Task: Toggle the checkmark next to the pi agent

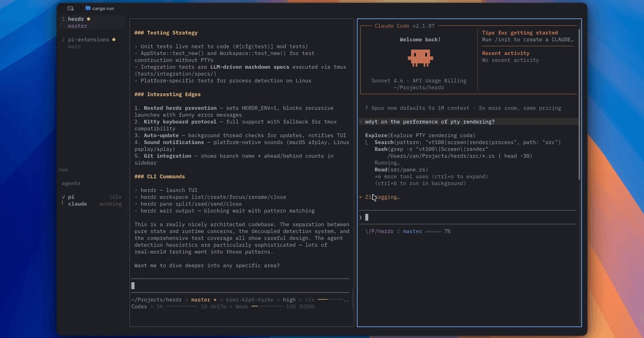Action: 63,197
